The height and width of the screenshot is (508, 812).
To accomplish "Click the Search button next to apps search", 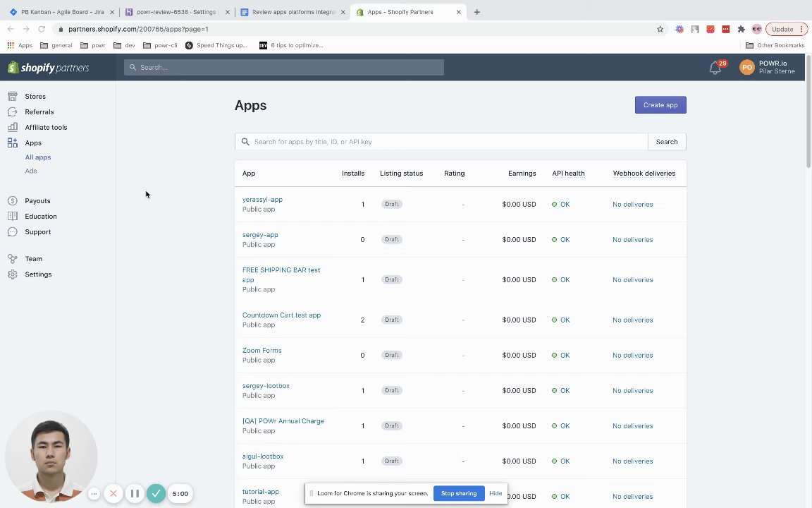I will click(x=667, y=142).
